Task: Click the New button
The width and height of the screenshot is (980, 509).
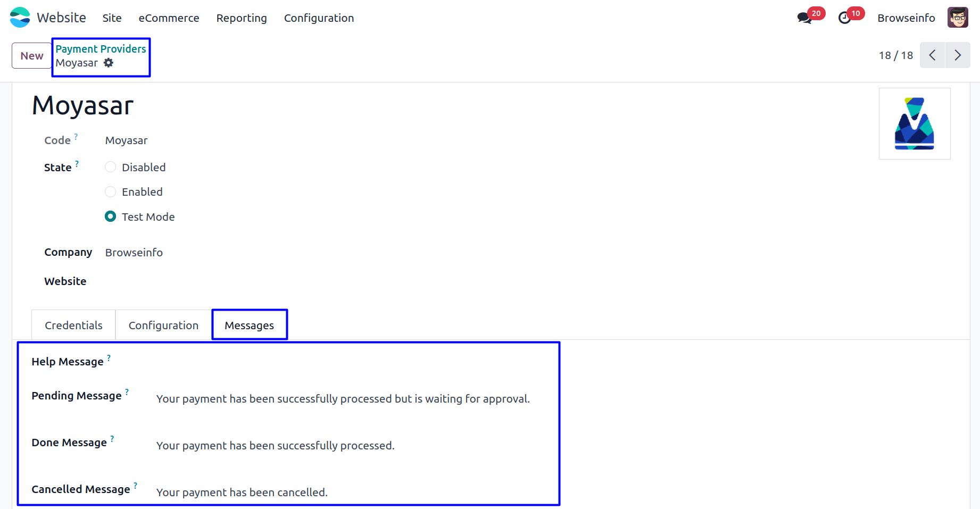Action: pyautogui.click(x=32, y=55)
